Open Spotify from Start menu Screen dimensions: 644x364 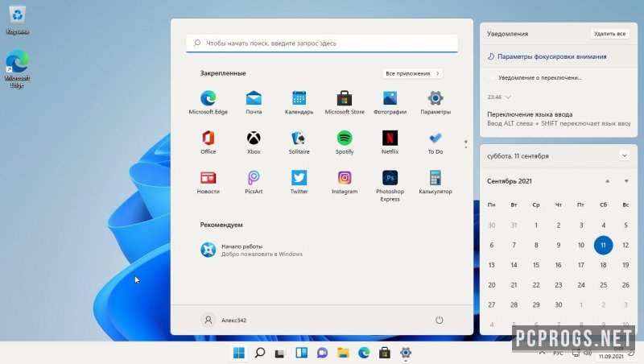(345, 143)
